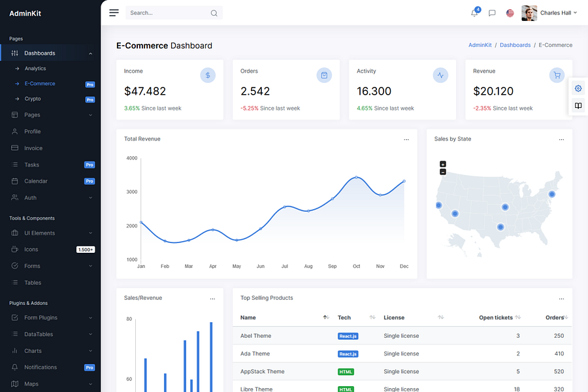588x392 pixels.
Task: Sort table by Tech column
Action: point(356,318)
